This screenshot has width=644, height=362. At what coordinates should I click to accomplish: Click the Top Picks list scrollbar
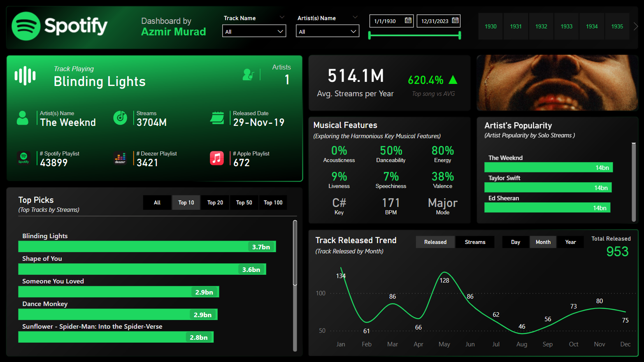tap(295, 253)
